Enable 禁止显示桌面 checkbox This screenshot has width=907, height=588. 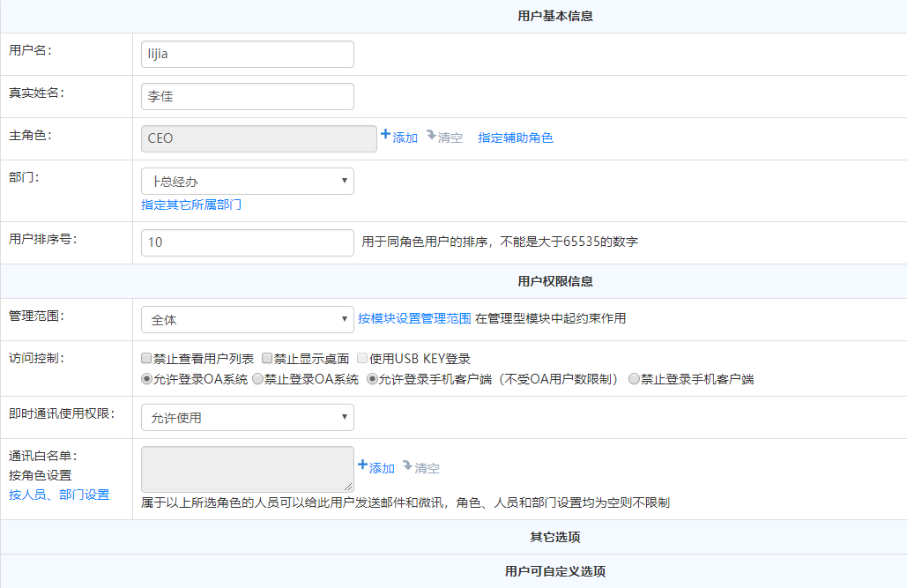pos(267,359)
